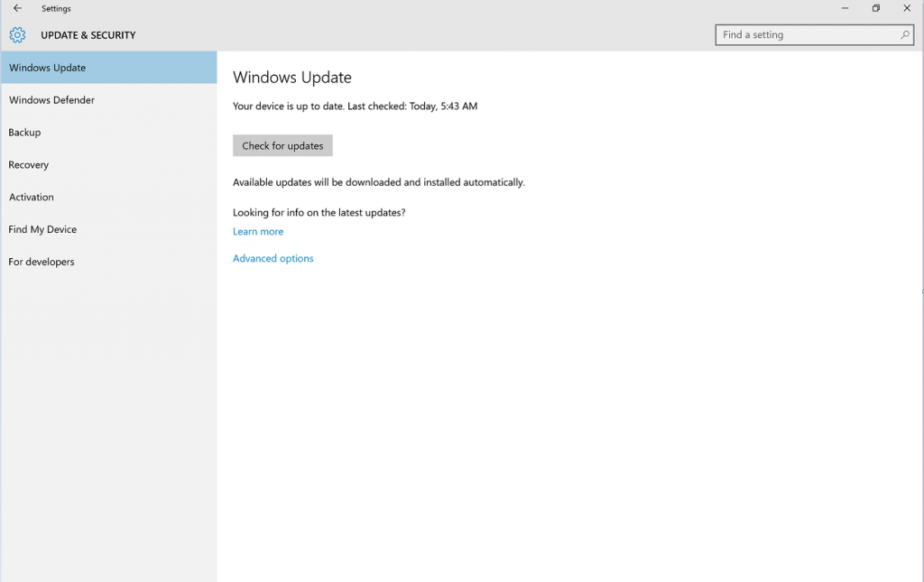Open the Advanced options link

(x=273, y=259)
